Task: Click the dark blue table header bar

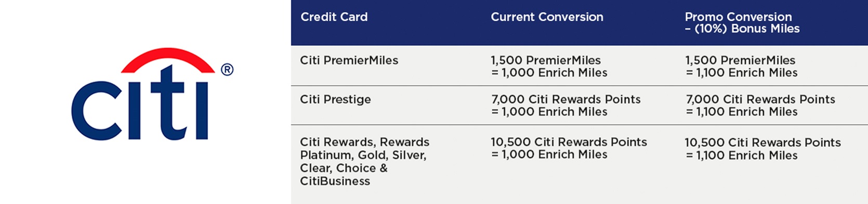Action: point(579,22)
